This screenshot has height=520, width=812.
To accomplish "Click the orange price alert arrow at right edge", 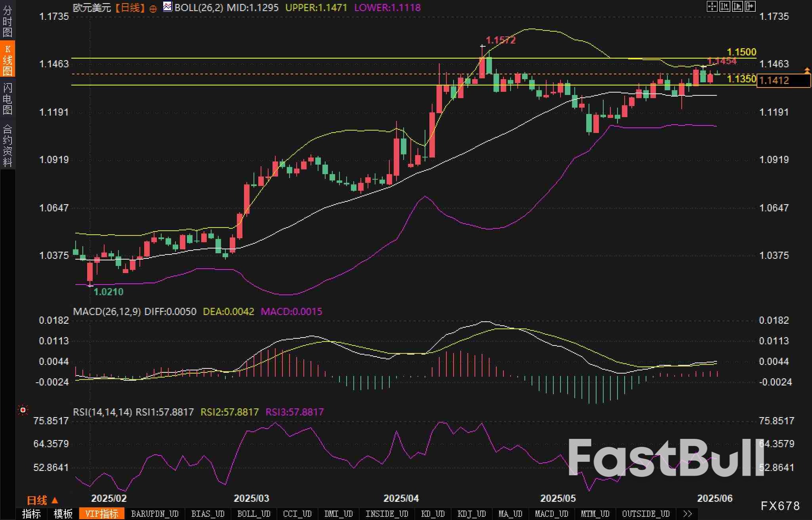I will point(807,70).
